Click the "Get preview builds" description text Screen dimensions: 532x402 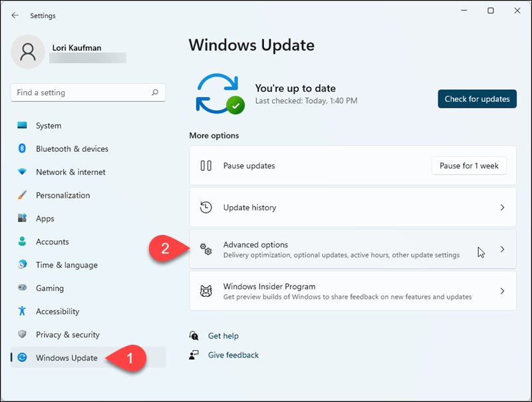pos(347,297)
